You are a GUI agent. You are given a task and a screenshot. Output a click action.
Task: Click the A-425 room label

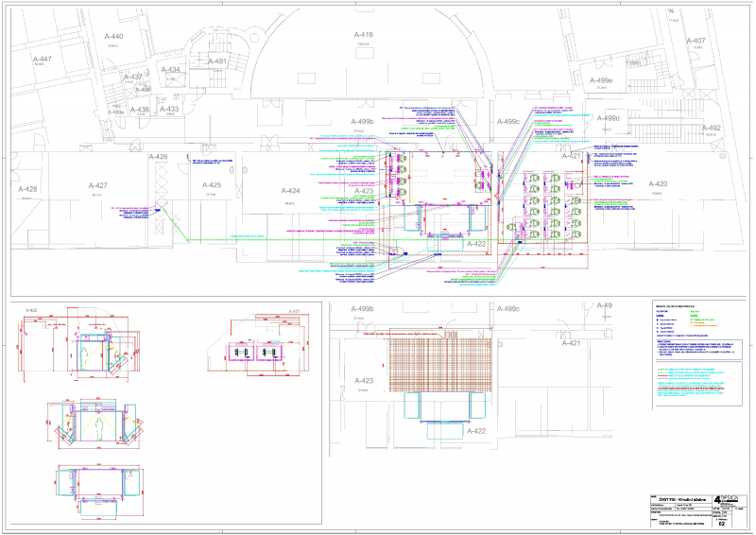[212, 184]
